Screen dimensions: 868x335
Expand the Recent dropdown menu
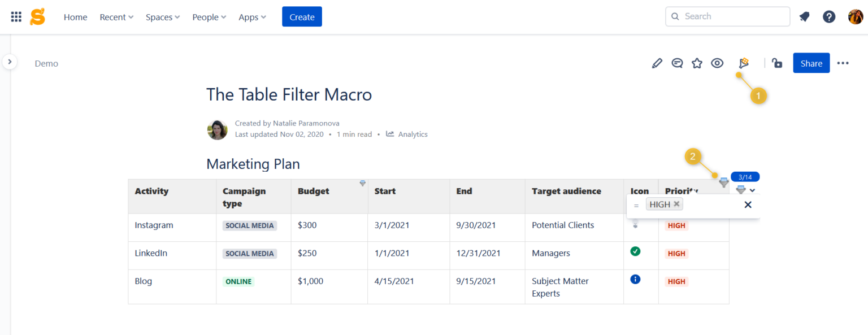(x=116, y=17)
